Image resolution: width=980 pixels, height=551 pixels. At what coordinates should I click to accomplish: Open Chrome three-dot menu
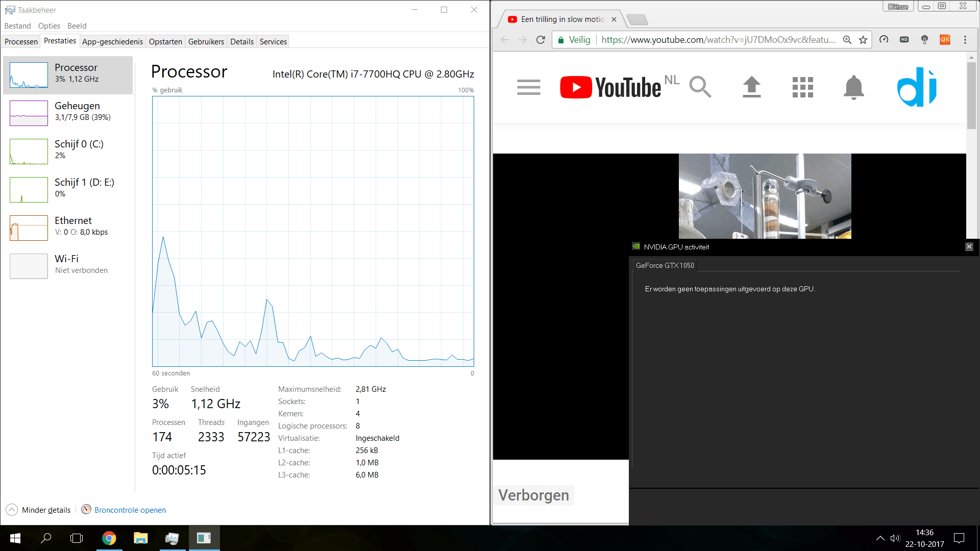(965, 40)
